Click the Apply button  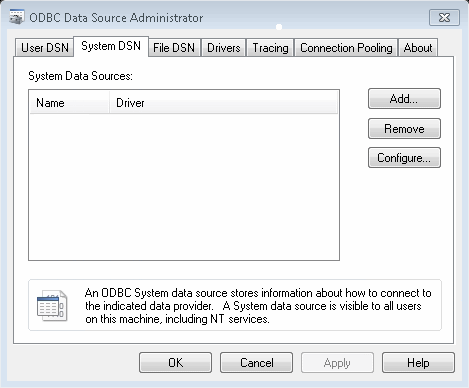(337, 363)
